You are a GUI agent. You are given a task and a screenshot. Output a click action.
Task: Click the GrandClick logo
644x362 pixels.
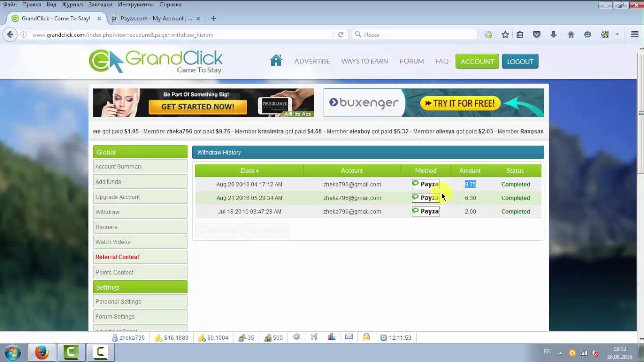coord(155,61)
